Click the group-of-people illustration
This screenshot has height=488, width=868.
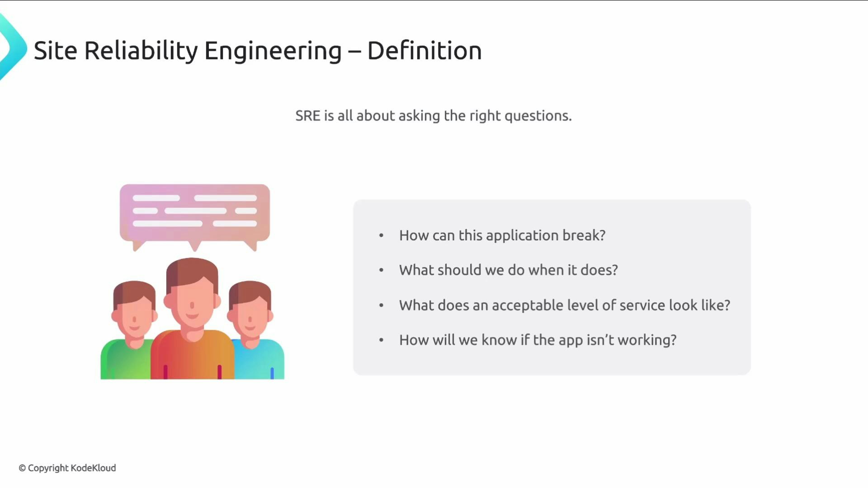click(192, 316)
